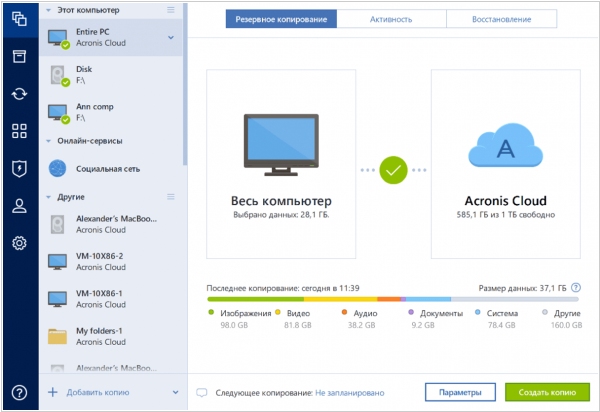
Task: Click the Изображения green legend dot
Action: point(211,313)
